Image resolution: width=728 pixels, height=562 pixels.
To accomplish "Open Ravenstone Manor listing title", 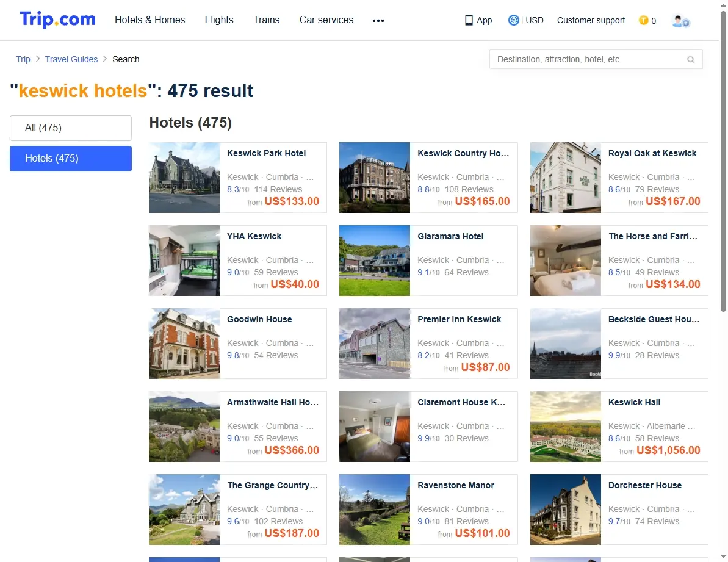I will click(456, 486).
